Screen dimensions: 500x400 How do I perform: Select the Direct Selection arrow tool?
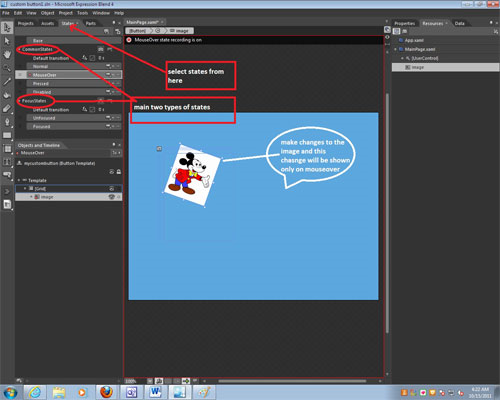click(7, 41)
